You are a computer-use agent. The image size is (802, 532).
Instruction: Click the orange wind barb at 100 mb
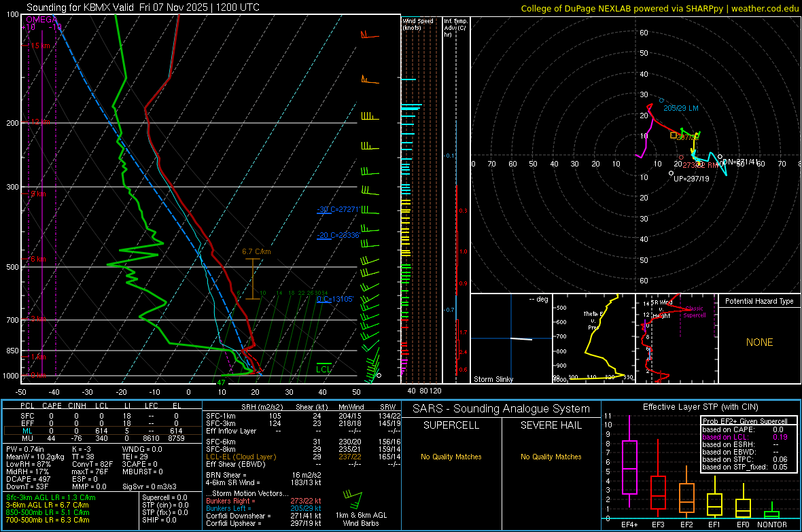click(x=369, y=35)
